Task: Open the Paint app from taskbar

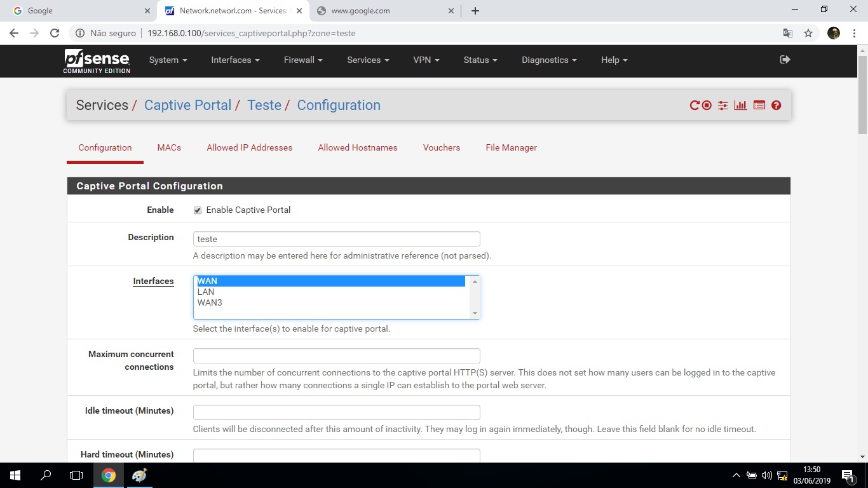Action: [139, 475]
